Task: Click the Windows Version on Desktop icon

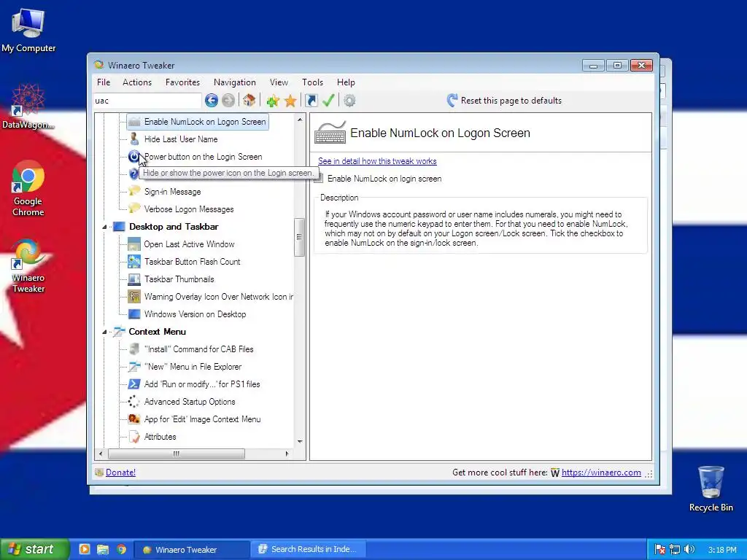Action: (x=134, y=314)
